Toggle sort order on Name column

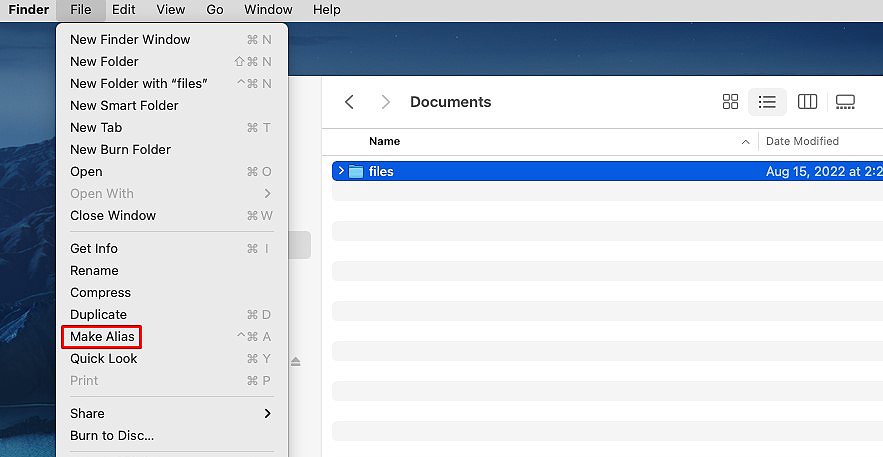click(x=745, y=142)
